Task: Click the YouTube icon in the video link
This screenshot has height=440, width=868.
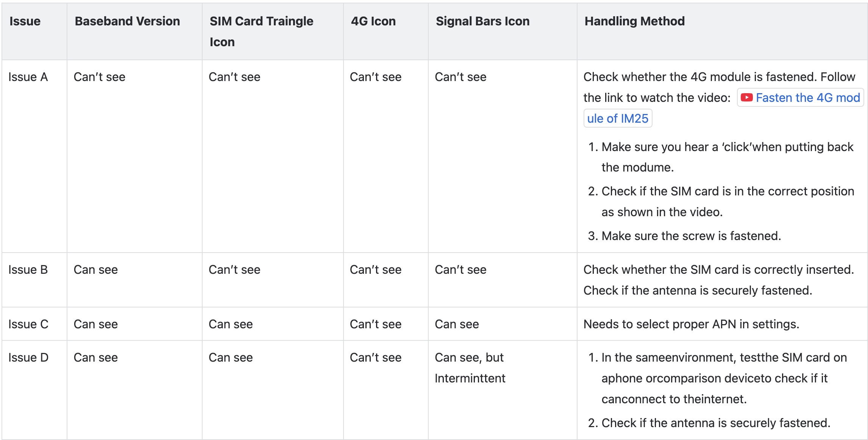Action: click(746, 98)
